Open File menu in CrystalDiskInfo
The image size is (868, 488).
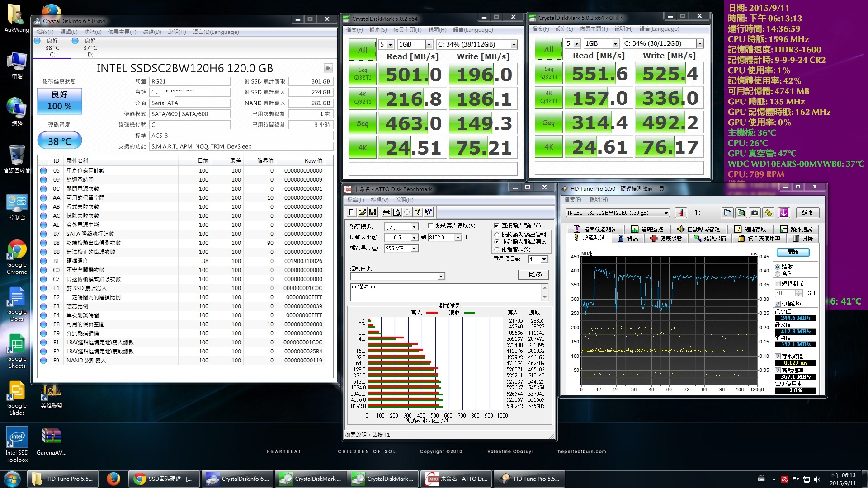pyautogui.click(x=45, y=32)
